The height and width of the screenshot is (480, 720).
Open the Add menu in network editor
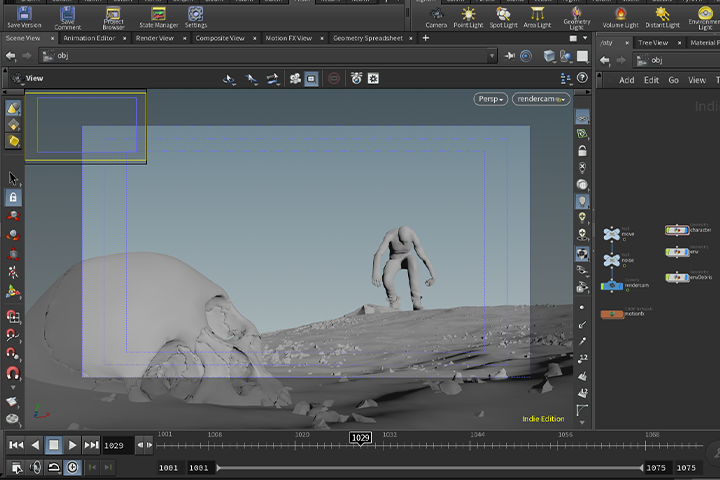(626, 80)
